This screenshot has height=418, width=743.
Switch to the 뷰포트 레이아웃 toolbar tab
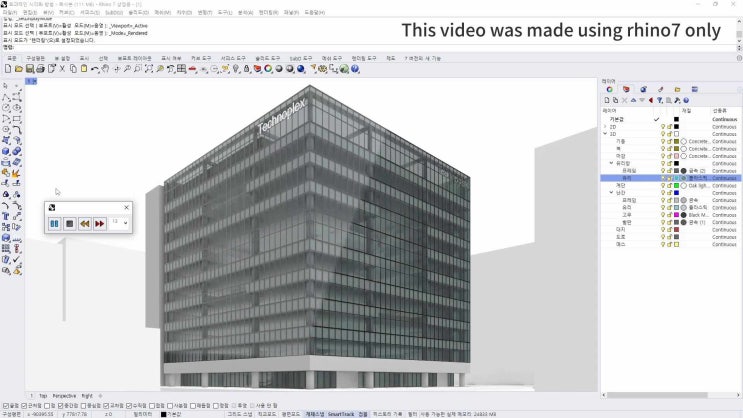pos(135,58)
